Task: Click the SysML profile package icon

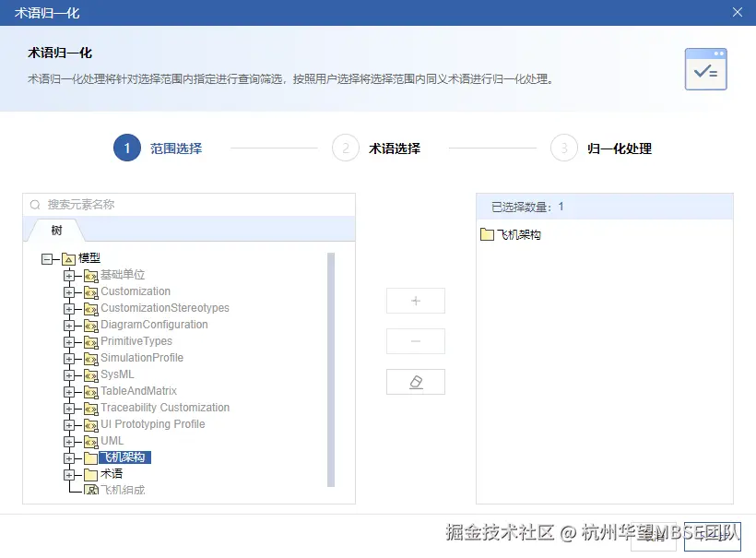Action: click(x=90, y=375)
